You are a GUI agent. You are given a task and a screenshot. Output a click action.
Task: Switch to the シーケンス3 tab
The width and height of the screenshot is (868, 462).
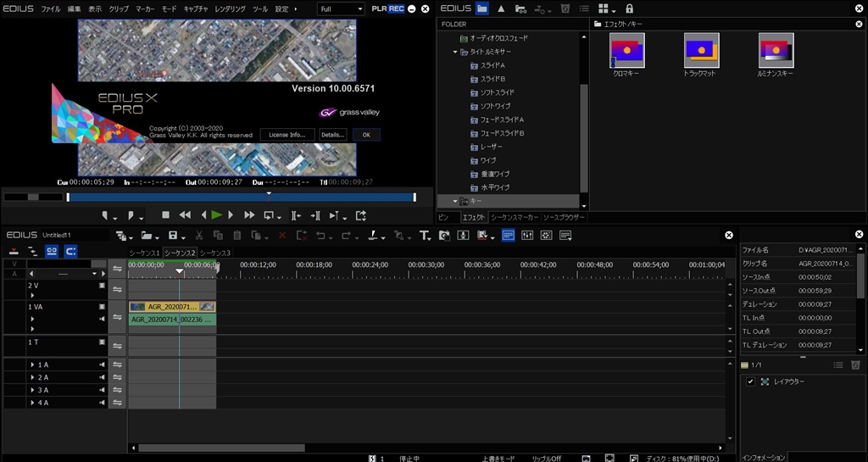[215, 253]
